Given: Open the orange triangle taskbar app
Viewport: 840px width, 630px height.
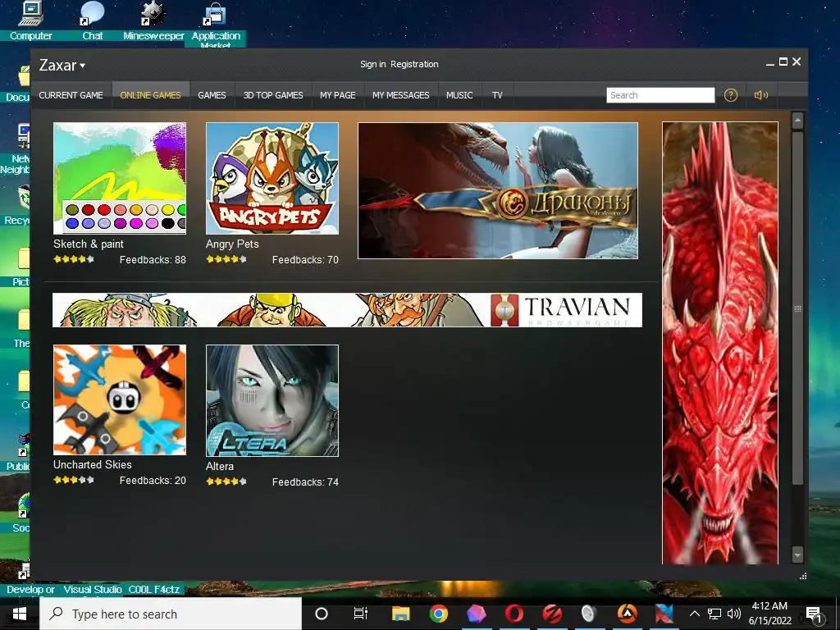Looking at the screenshot, I should tap(628, 614).
